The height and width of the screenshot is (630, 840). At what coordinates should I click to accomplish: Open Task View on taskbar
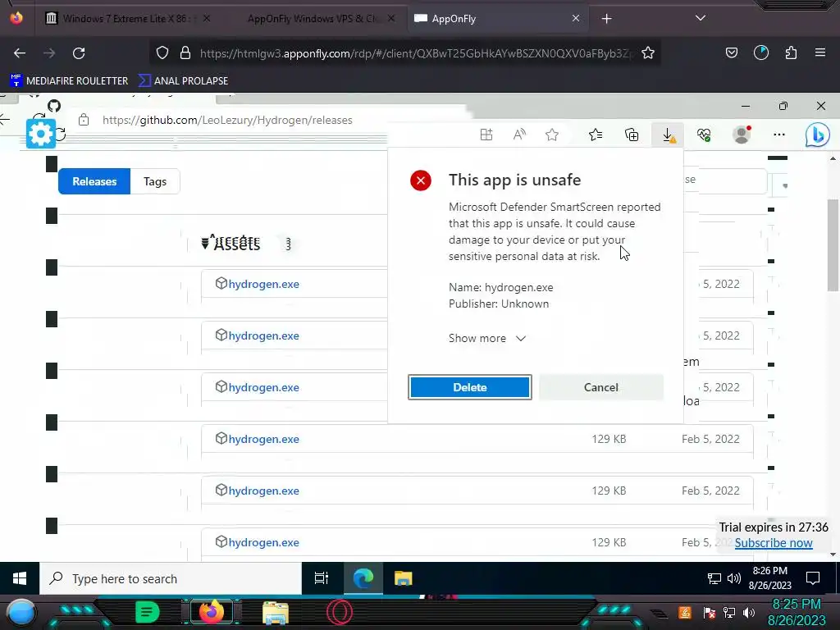point(322,578)
